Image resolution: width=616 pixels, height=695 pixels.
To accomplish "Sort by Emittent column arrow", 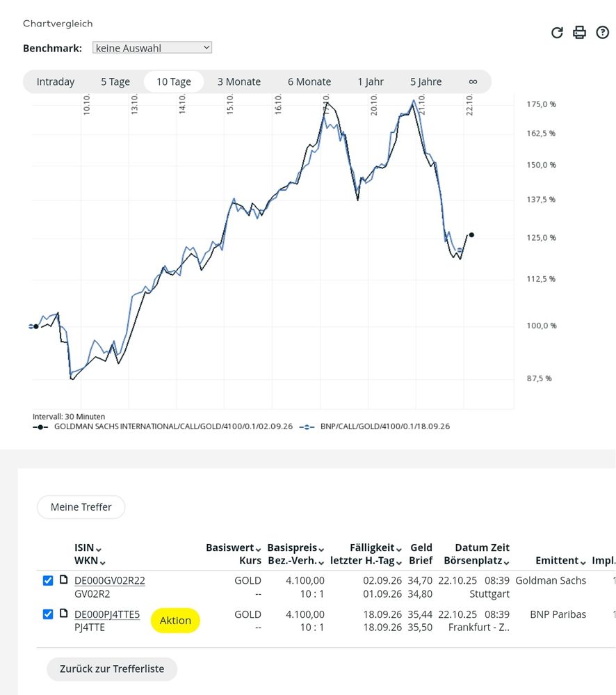I will pos(583,563).
